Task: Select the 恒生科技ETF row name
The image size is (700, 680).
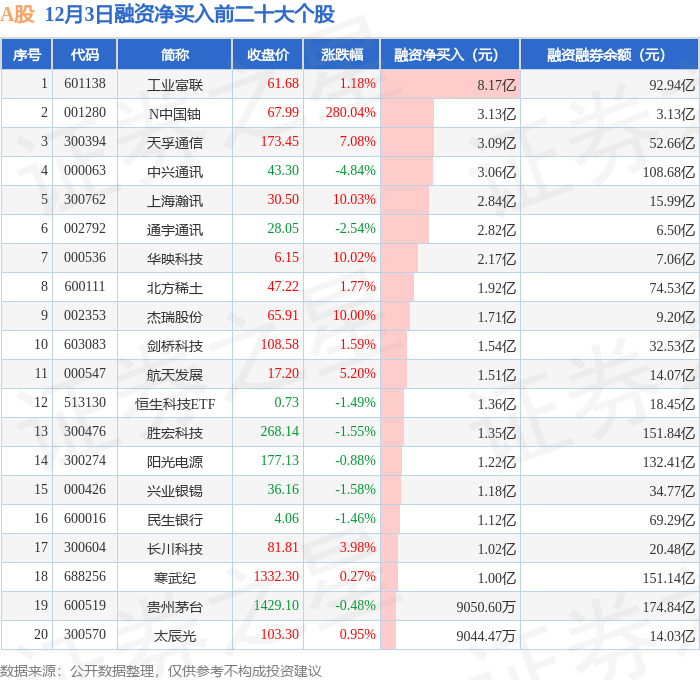Action: (175, 404)
